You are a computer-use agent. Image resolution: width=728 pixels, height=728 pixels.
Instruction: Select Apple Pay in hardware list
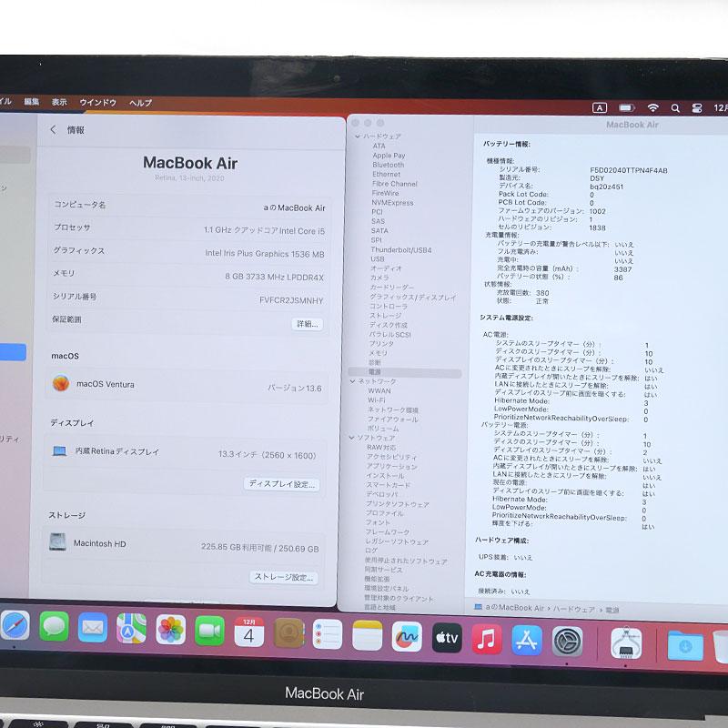[x=389, y=156]
